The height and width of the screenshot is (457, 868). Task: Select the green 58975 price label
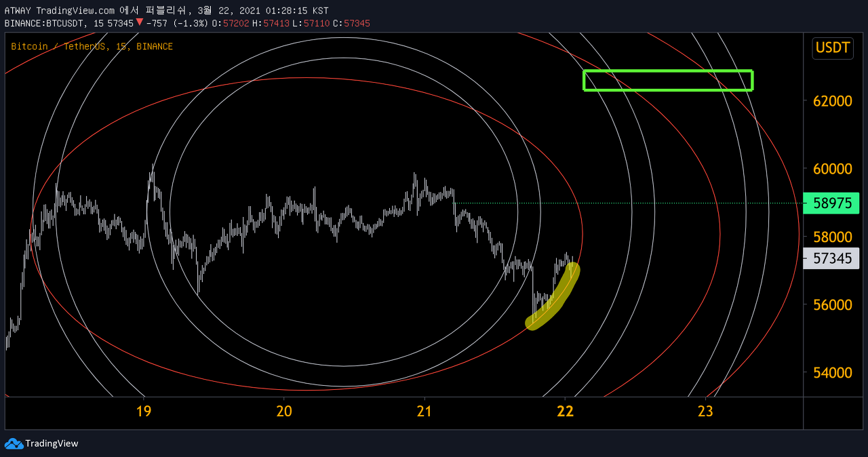coord(831,203)
